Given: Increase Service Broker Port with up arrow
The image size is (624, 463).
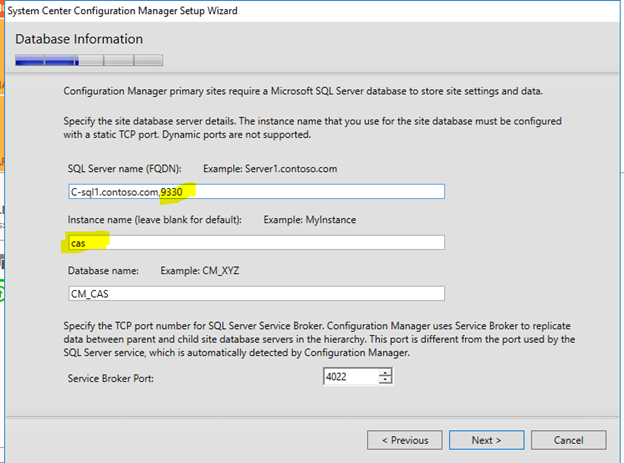Looking at the screenshot, I should tap(385, 373).
